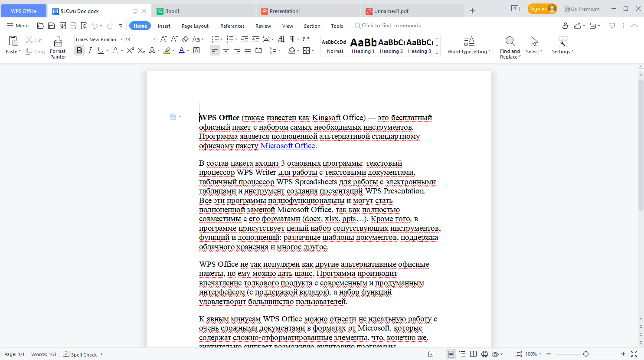The image size is (644, 360).
Task: Open the Page Layout tab
Action: coord(195,26)
